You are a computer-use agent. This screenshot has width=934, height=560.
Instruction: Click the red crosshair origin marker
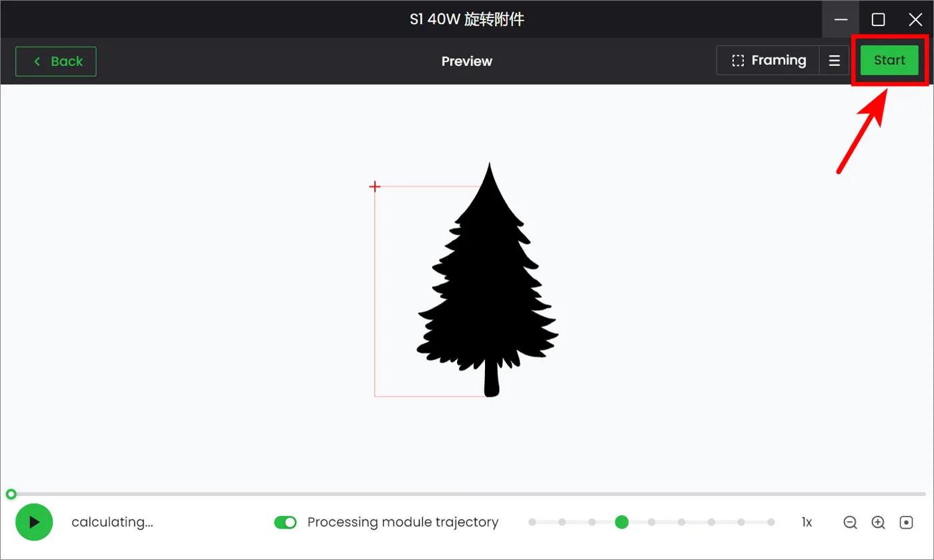(x=375, y=187)
